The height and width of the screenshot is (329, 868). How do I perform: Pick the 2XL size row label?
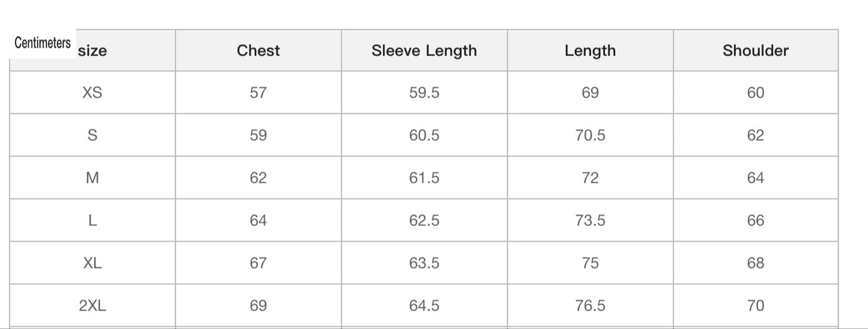coord(93,306)
